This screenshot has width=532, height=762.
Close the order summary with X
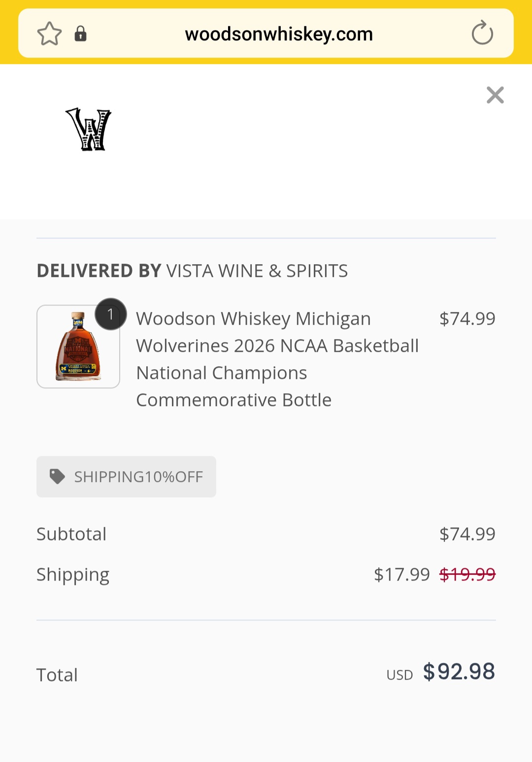click(x=495, y=95)
